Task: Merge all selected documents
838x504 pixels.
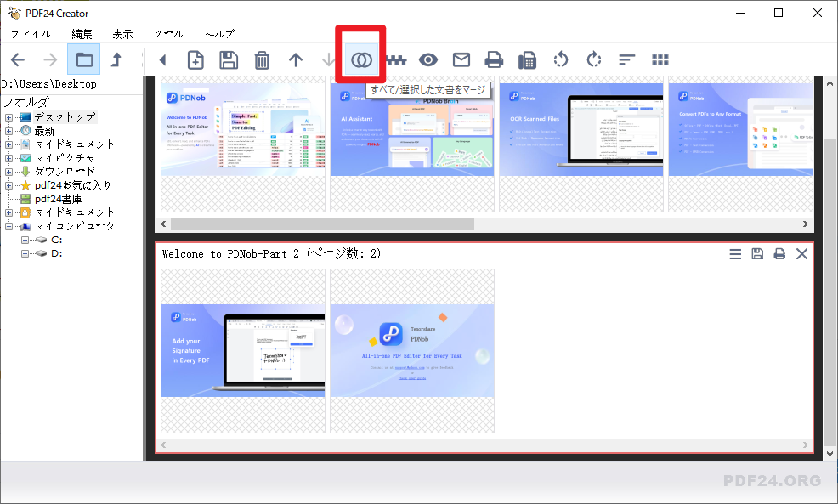Action: pyautogui.click(x=360, y=59)
